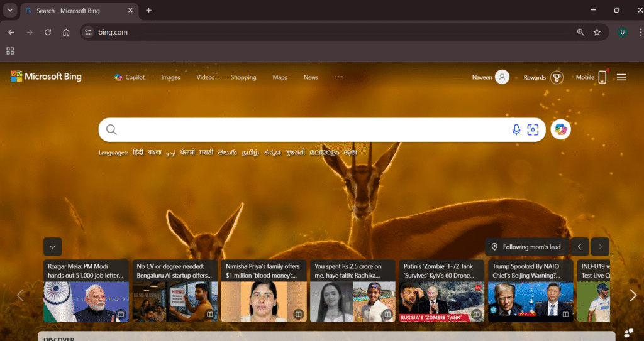Open Copilot from the top navigation

[x=130, y=77]
